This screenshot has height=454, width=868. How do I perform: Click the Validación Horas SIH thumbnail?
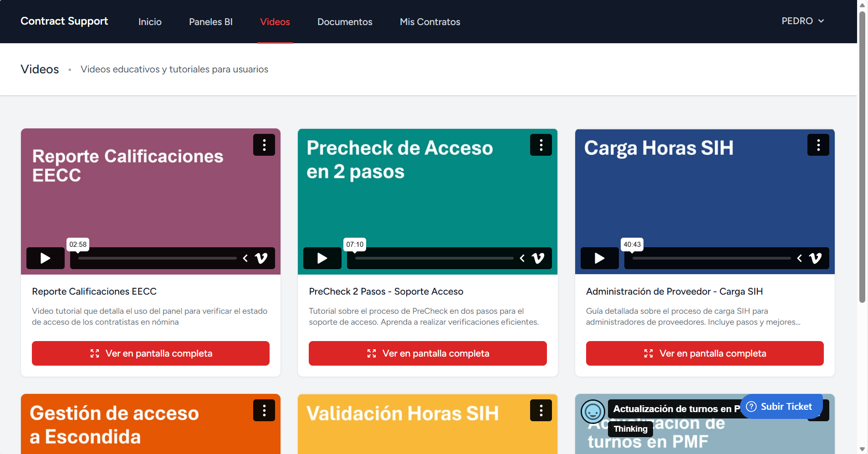click(x=428, y=424)
